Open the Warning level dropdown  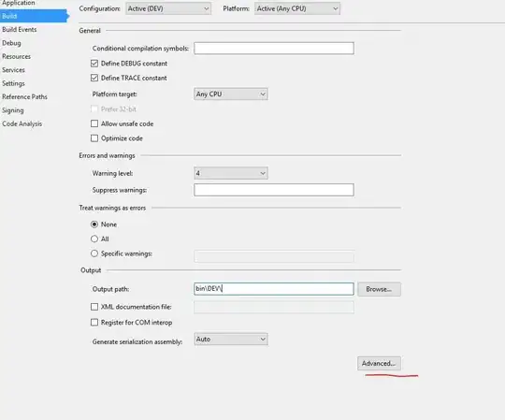(x=231, y=173)
